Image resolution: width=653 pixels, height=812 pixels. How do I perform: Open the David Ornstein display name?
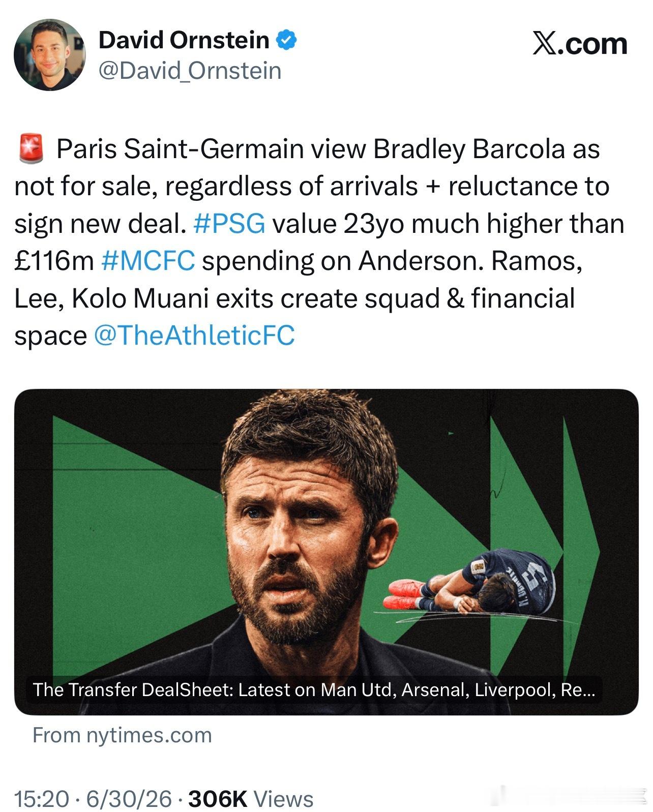click(x=184, y=40)
